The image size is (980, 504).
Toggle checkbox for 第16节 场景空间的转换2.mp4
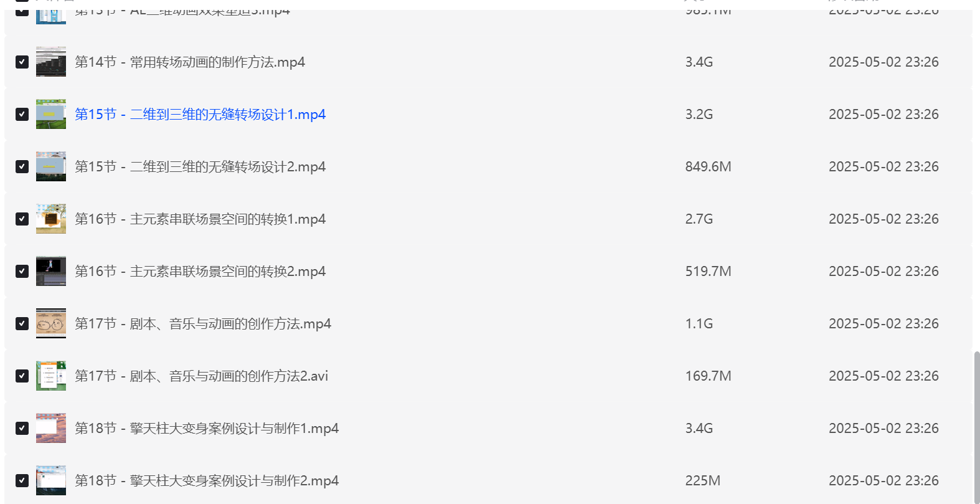coord(22,271)
